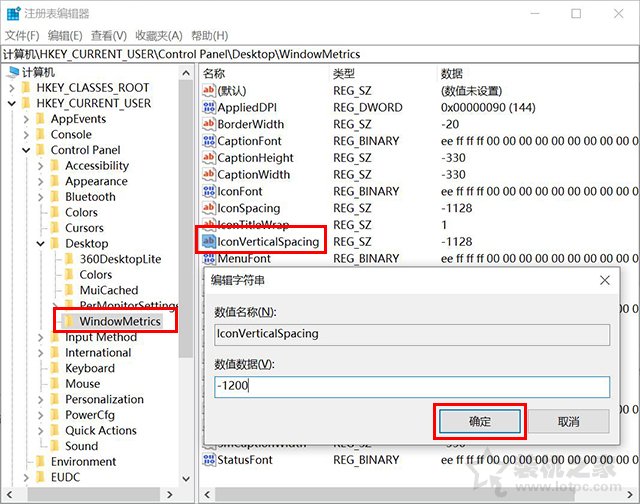Click the 计算机 computer icon in tree
This screenshot has height=504, width=640.
pos(13,72)
